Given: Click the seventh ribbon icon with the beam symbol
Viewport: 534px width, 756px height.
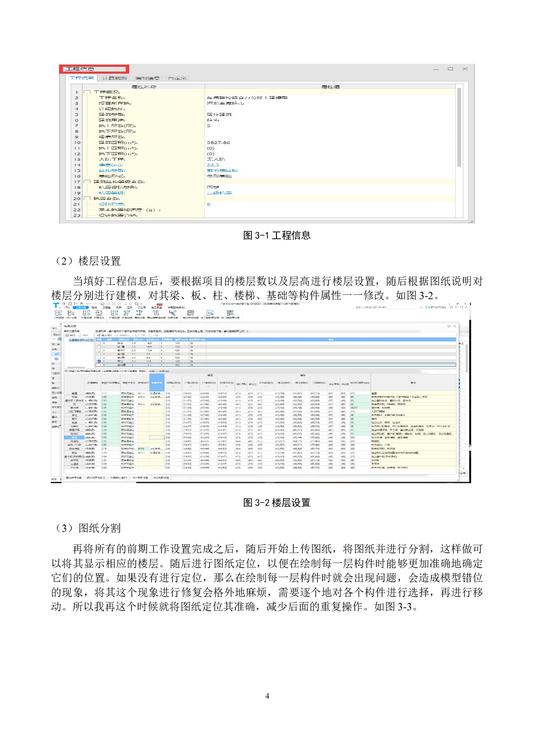Looking at the screenshot, I should click(140, 312).
